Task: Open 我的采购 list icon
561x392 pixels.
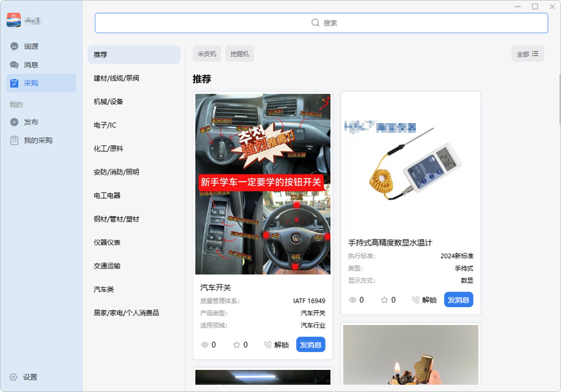Action: click(14, 140)
